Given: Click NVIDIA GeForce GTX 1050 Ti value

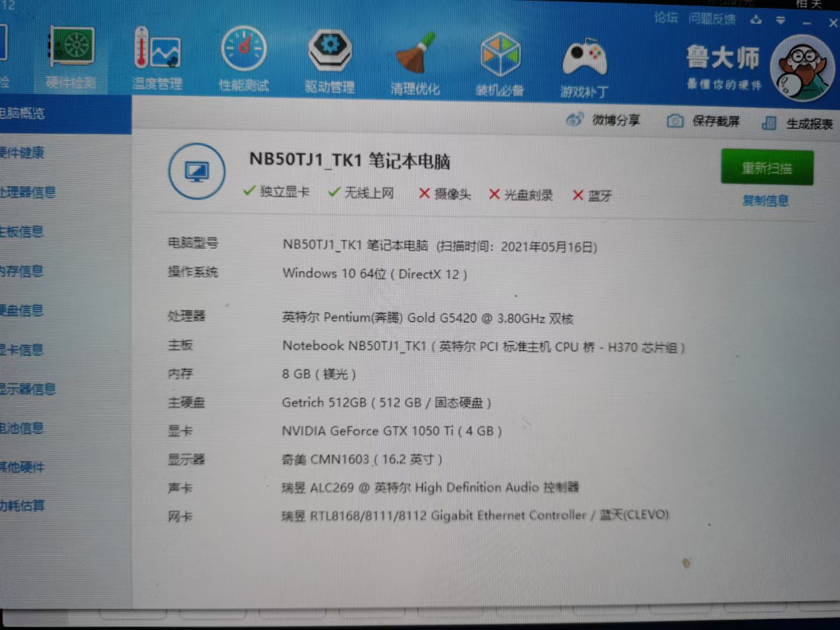Looking at the screenshot, I should (x=391, y=431).
